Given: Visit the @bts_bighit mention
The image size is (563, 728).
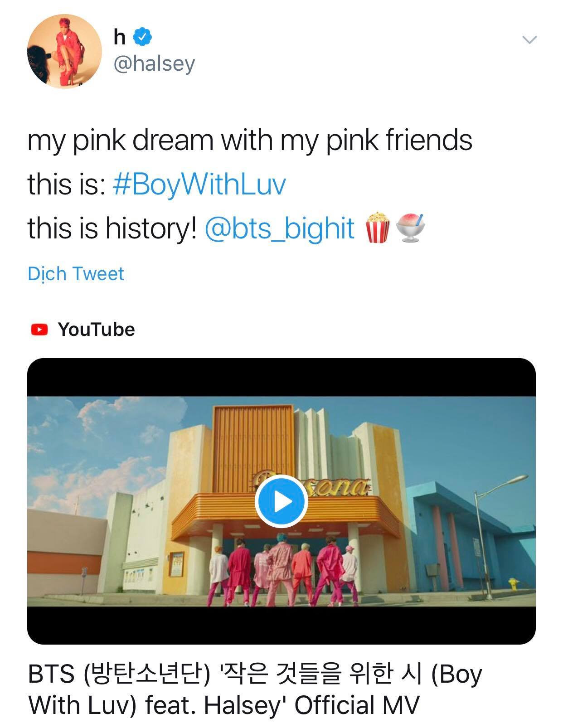Looking at the screenshot, I should pyautogui.click(x=279, y=228).
